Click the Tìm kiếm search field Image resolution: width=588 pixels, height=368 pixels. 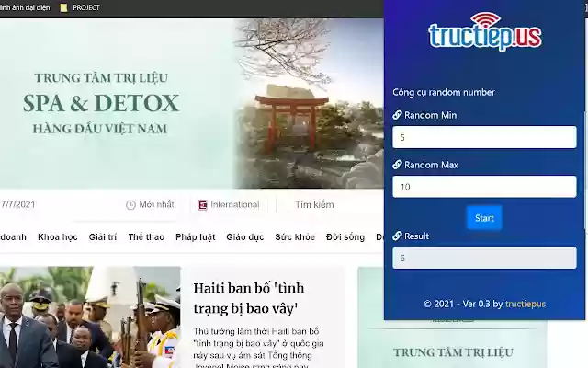(314, 204)
